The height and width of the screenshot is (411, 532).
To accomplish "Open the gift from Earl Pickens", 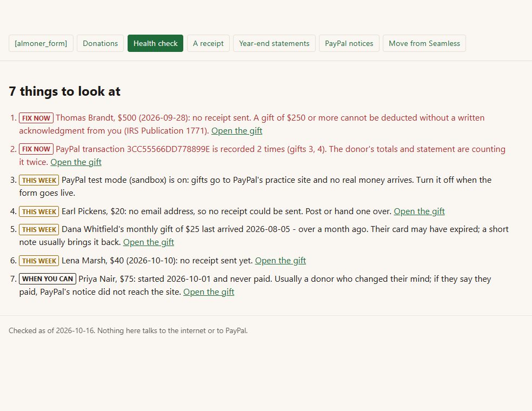I will point(420,211).
